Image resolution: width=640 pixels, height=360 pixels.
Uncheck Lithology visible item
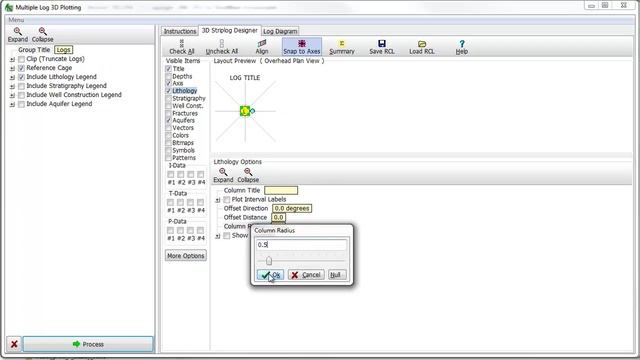click(x=168, y=91)
